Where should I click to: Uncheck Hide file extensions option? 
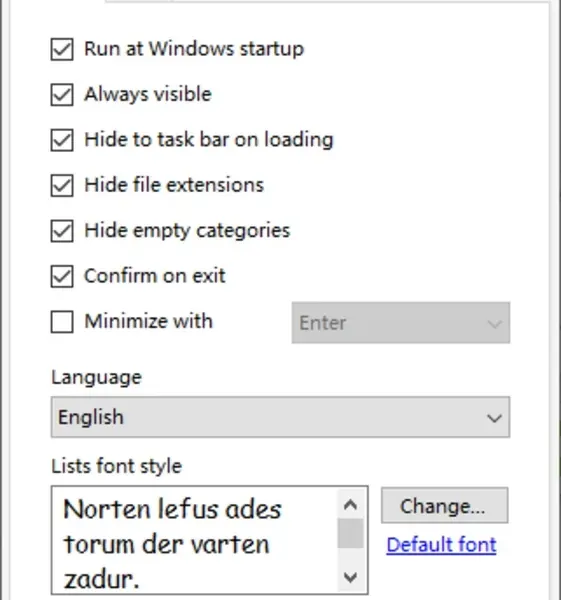coord(62,186)
